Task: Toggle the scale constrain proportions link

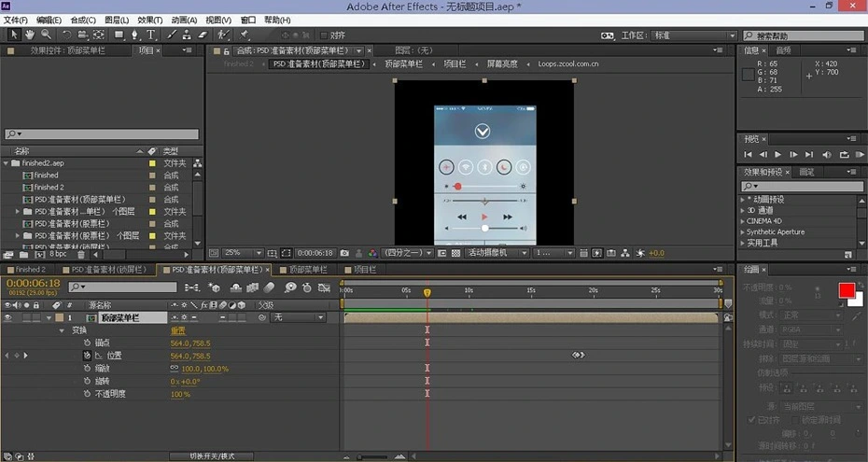Action: pyautogui.click(x=175, y=369)
